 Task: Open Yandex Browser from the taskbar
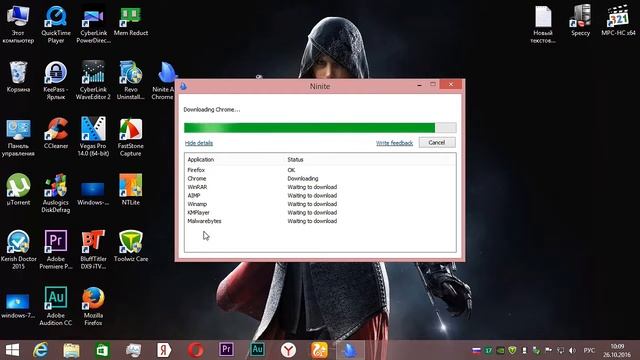click(288, 350)
